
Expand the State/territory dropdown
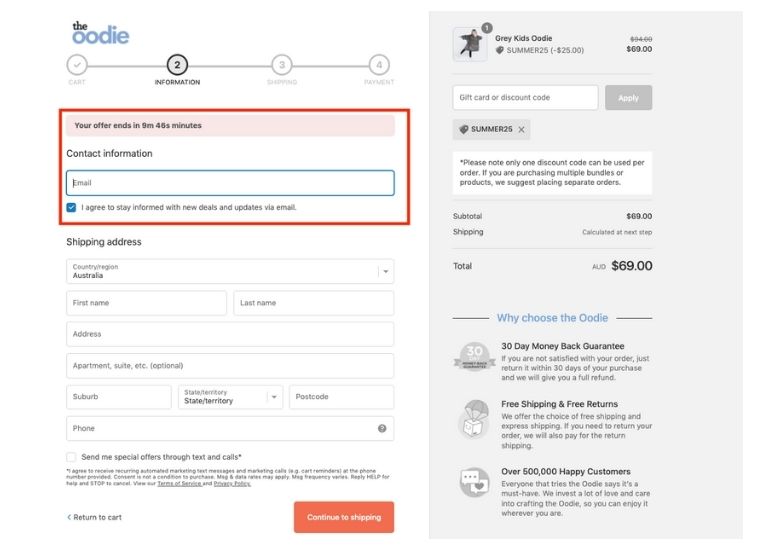pos(230,397)
